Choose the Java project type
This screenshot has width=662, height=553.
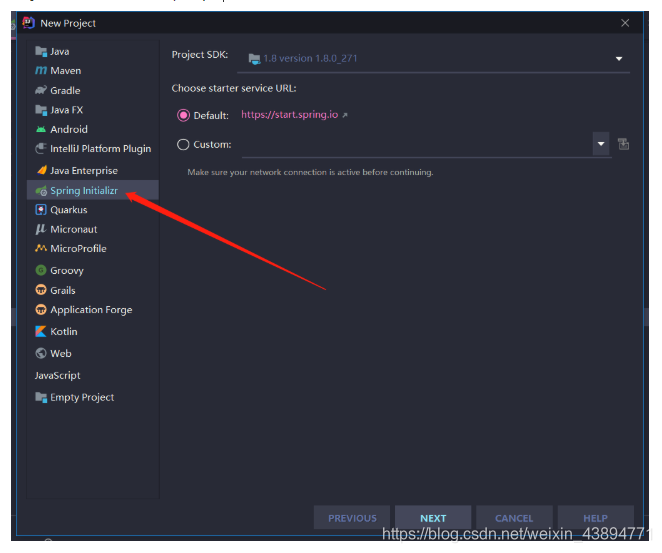pos(92,52)
